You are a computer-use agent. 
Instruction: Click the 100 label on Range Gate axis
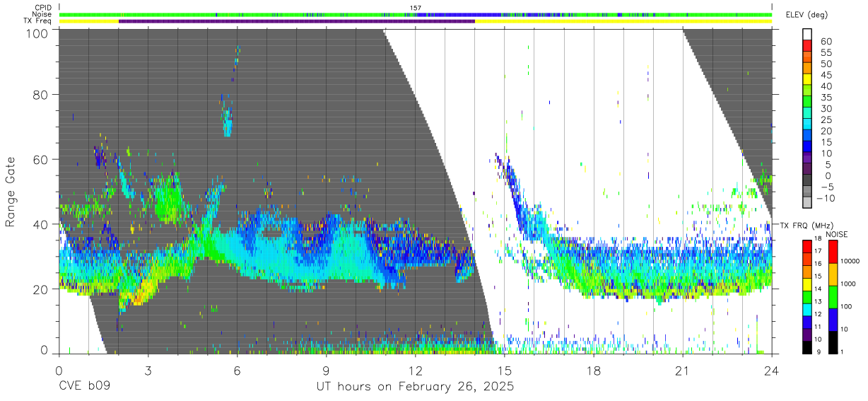(x=38, y=33)
